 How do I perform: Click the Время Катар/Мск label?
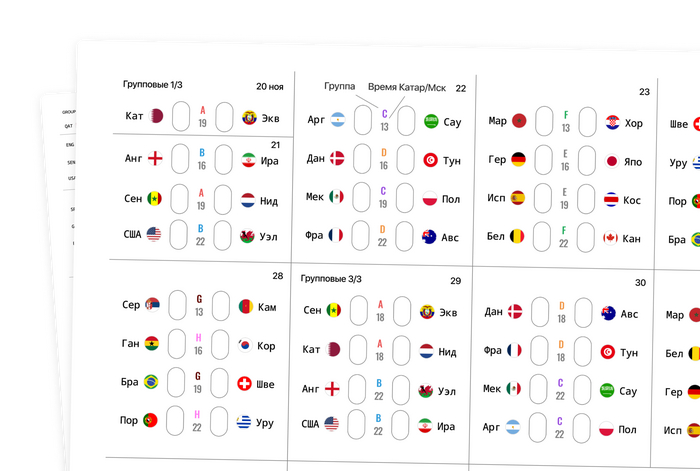pos(408,87)
